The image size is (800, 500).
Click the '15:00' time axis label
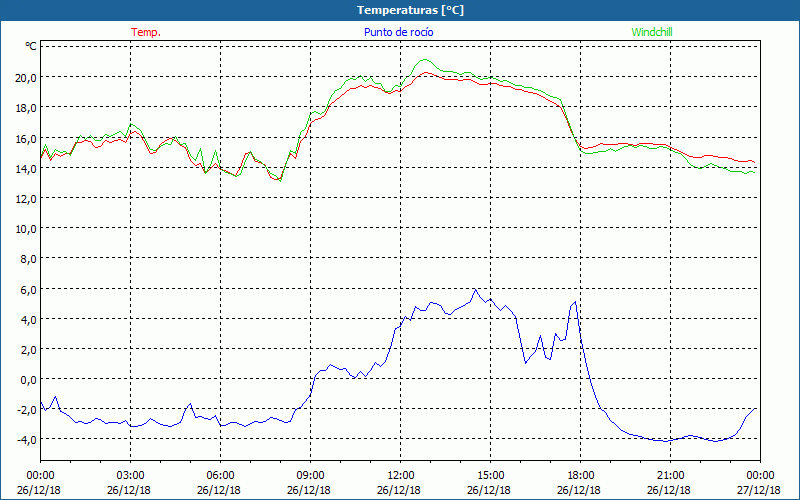coord(491,476)
